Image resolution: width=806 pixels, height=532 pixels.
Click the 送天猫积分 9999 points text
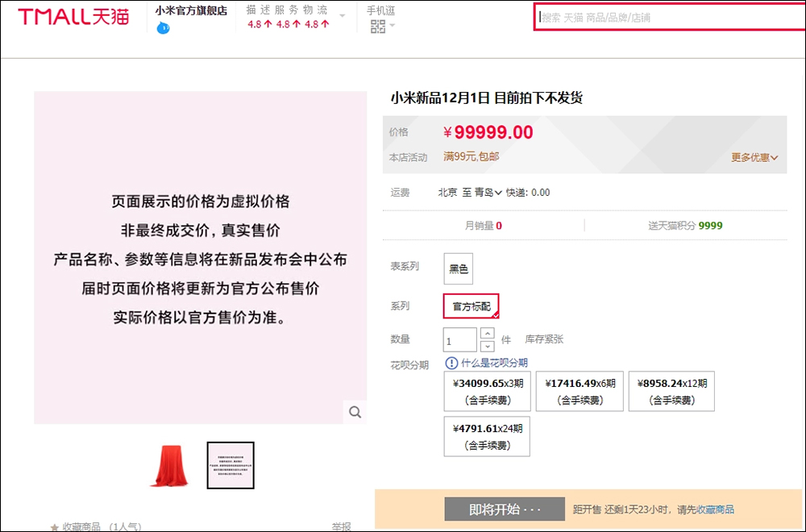[685, 226]
